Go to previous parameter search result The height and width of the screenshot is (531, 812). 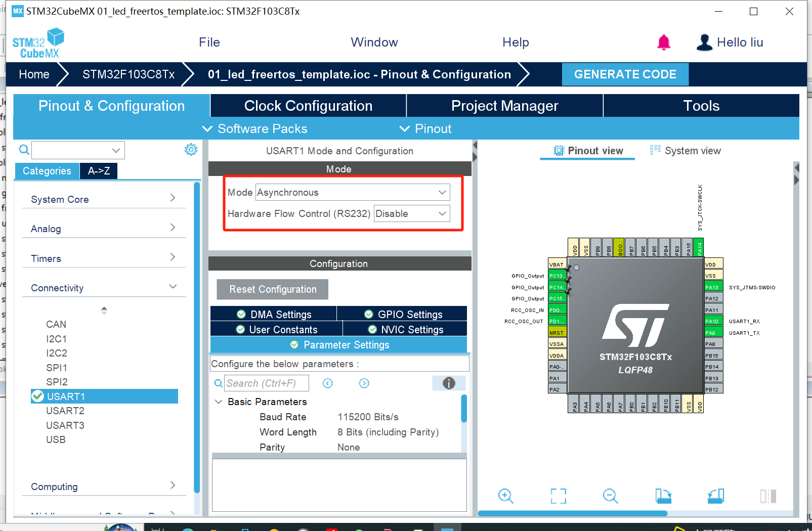coord(328,383)
